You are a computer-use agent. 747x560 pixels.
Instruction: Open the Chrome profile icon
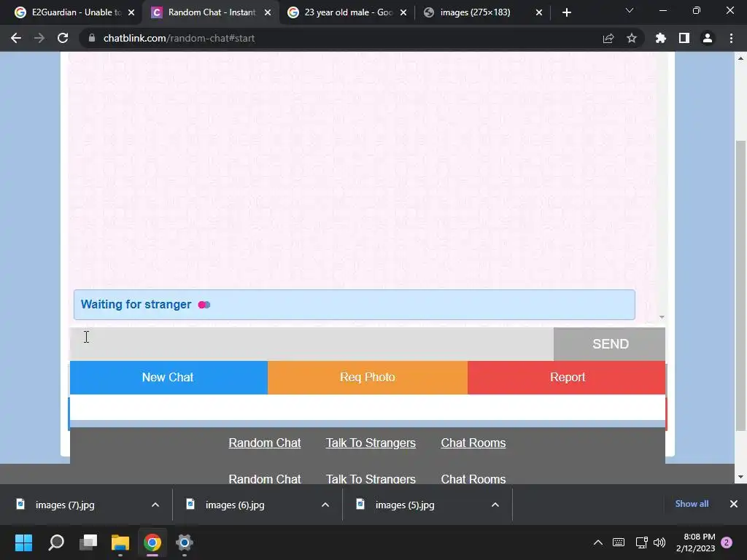(708, 38)
